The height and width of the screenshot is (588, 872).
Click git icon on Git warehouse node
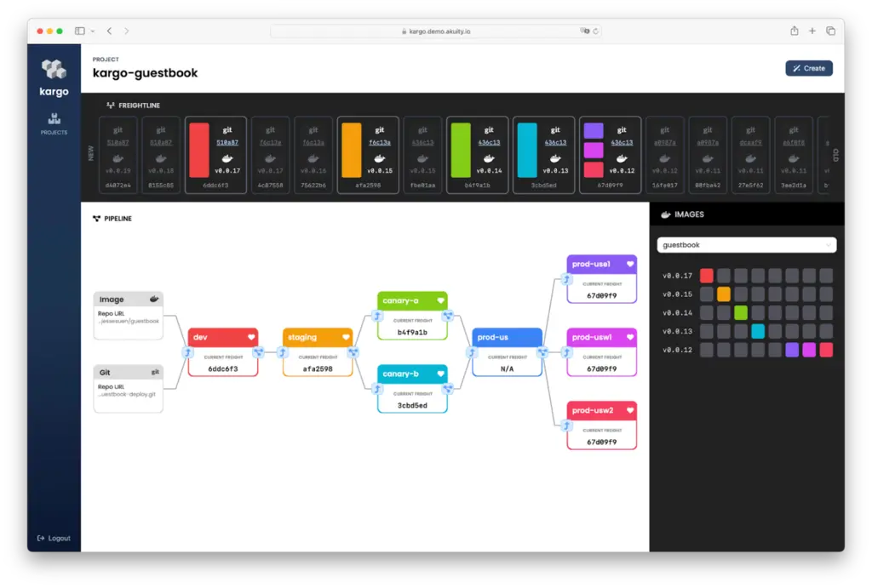click(155, 373)
